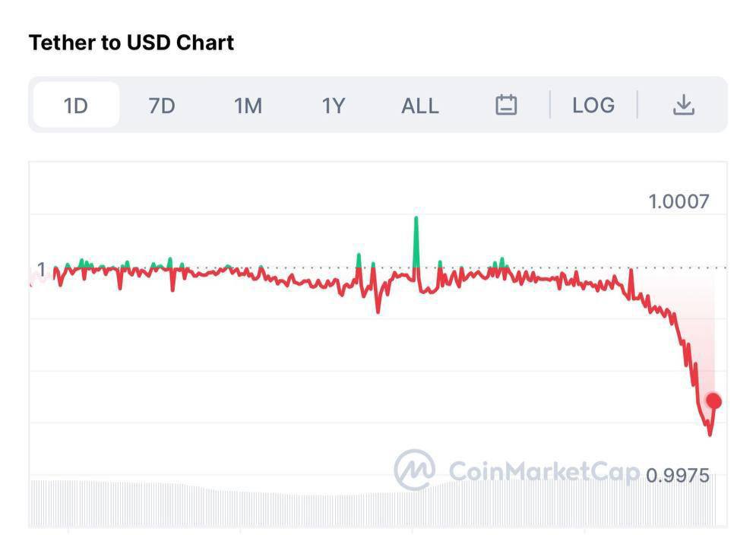
Task: Select the ALL time range tab
Action: (420, 105)
